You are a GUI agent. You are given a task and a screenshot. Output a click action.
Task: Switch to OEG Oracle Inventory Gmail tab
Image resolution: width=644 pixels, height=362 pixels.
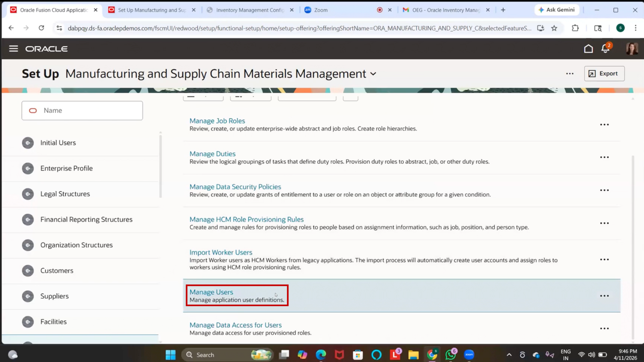(x=446, y=10)
